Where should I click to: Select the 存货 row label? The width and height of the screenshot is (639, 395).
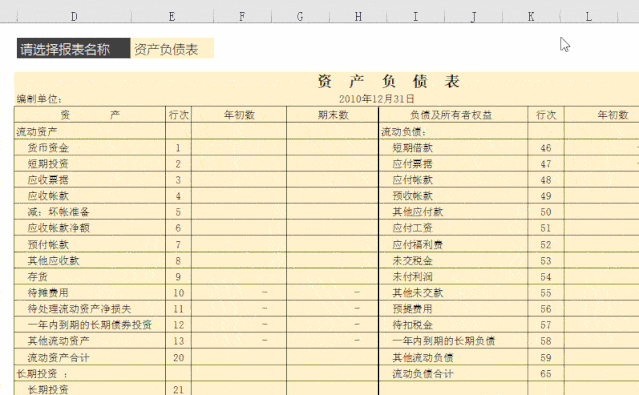[37, 276]
